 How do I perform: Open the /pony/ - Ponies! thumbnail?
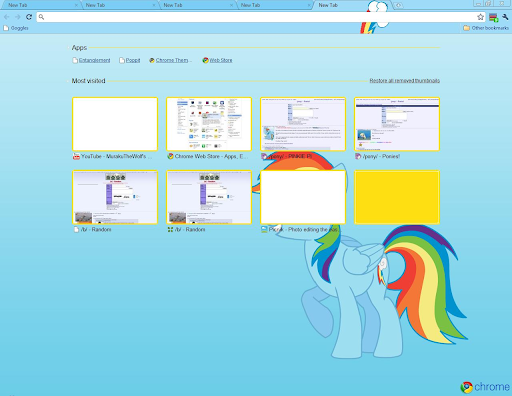click(397, 124)
